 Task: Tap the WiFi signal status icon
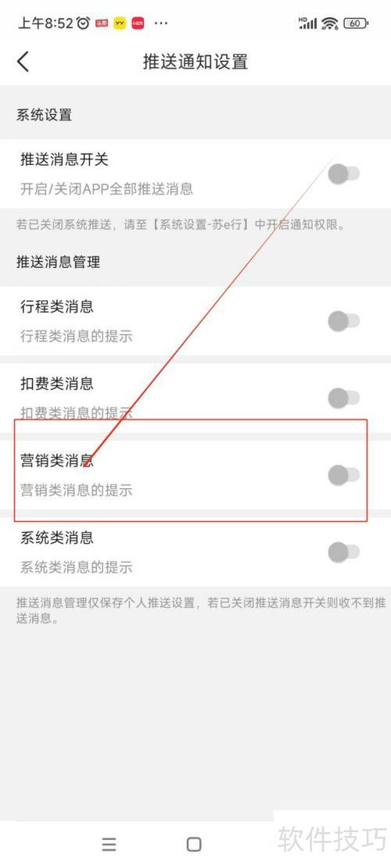pos(329,23)
